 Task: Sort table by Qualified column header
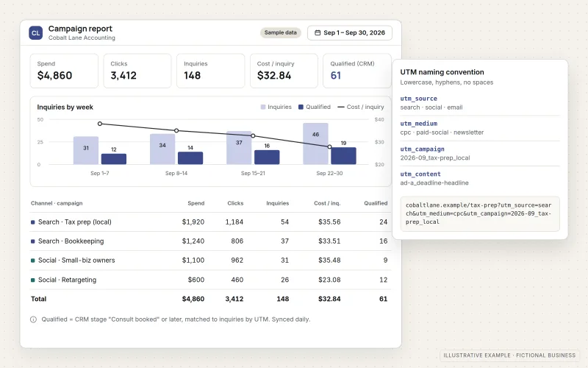[376, 203]
